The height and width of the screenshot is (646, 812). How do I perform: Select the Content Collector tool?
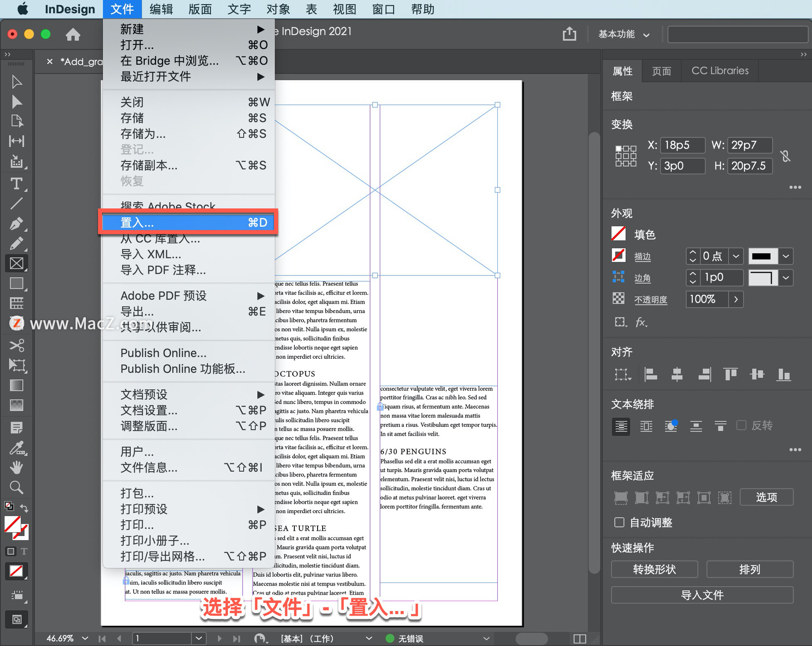[16, 162]
